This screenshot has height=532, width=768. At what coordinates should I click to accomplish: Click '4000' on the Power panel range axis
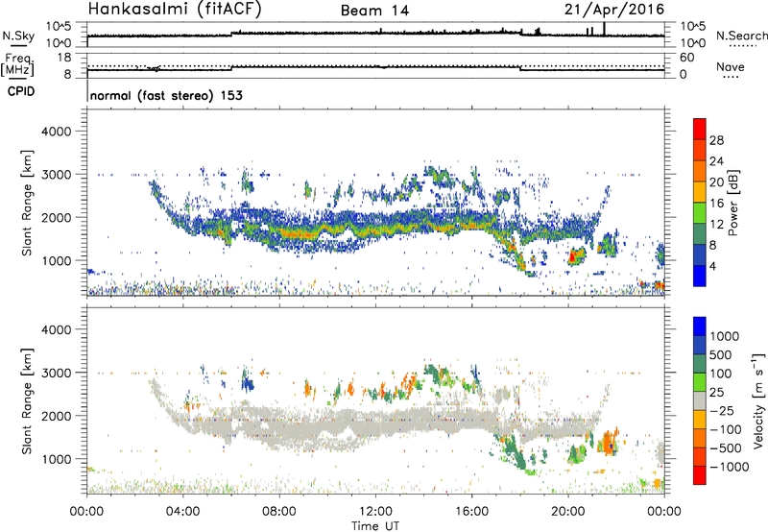click(x=56, y=132)
